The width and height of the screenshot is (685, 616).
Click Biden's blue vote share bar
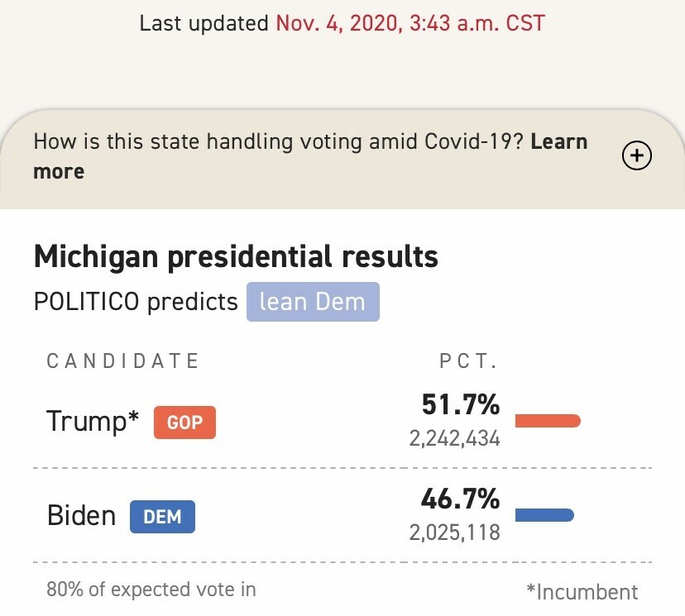(544, 516)
